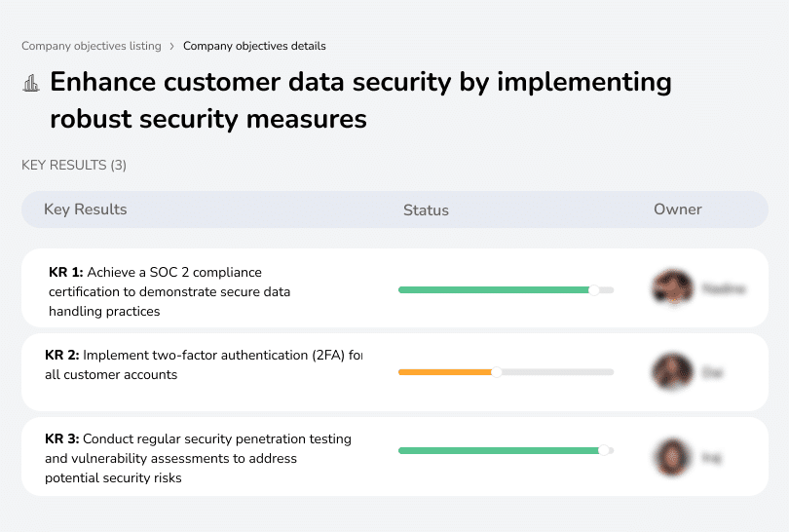Screen dimensions: 789x532
Task: Click the KEY RESULTS (3) section label
Action: 74,166
